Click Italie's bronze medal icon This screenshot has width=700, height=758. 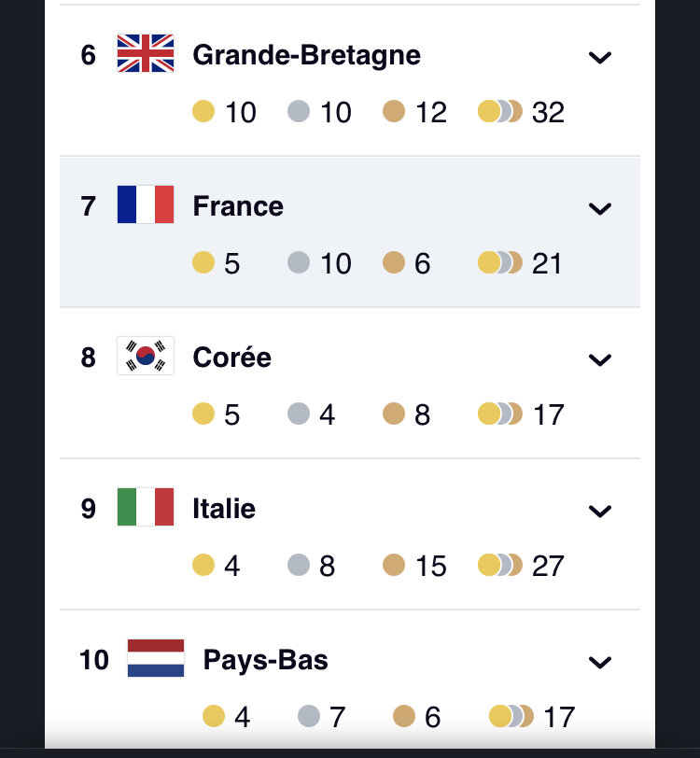click(x=394, y=565)
